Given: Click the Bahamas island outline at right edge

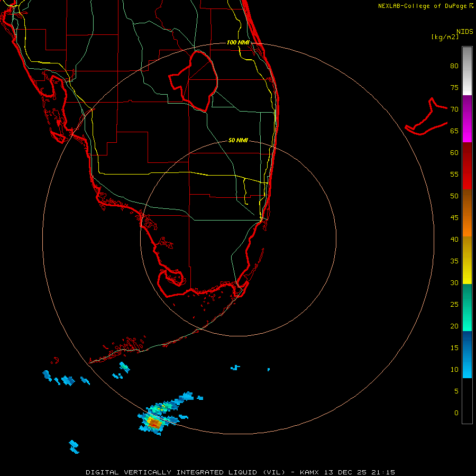Looking at the screenshot, I should [x=426, y=116].
